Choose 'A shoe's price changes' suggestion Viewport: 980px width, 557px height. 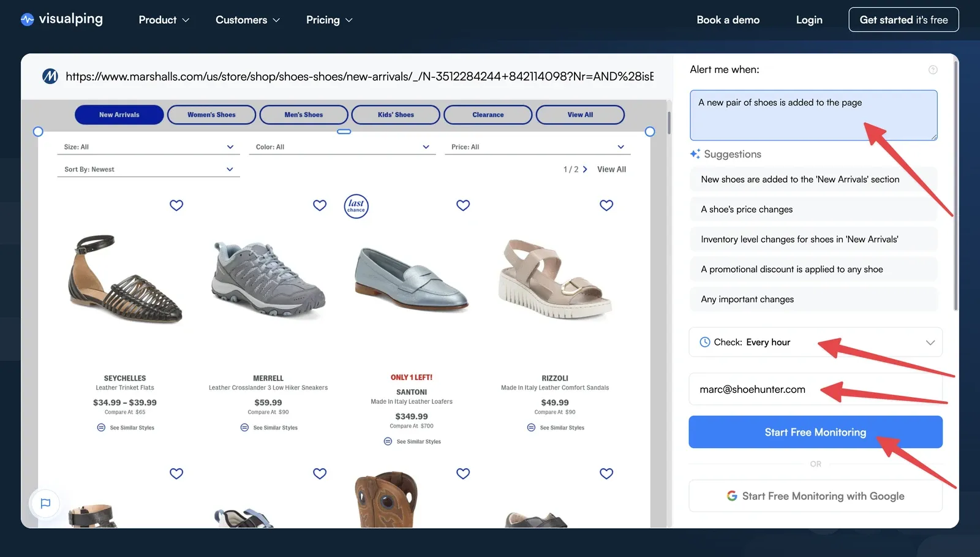tap(813, 210)
